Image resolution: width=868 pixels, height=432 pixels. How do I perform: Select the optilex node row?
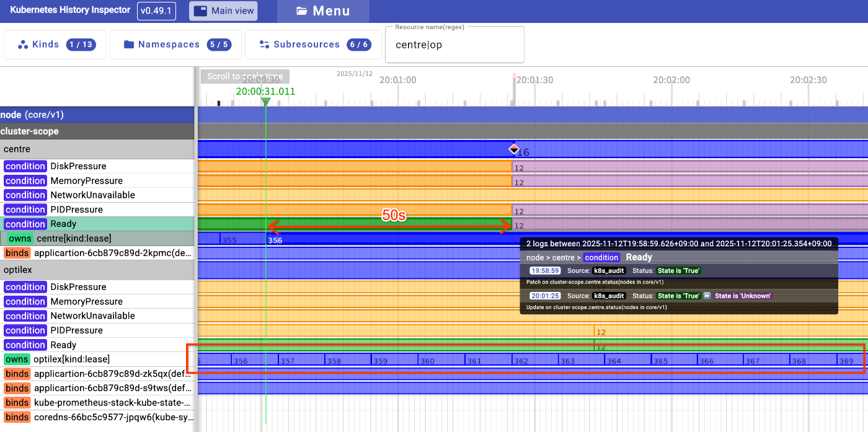98,270
